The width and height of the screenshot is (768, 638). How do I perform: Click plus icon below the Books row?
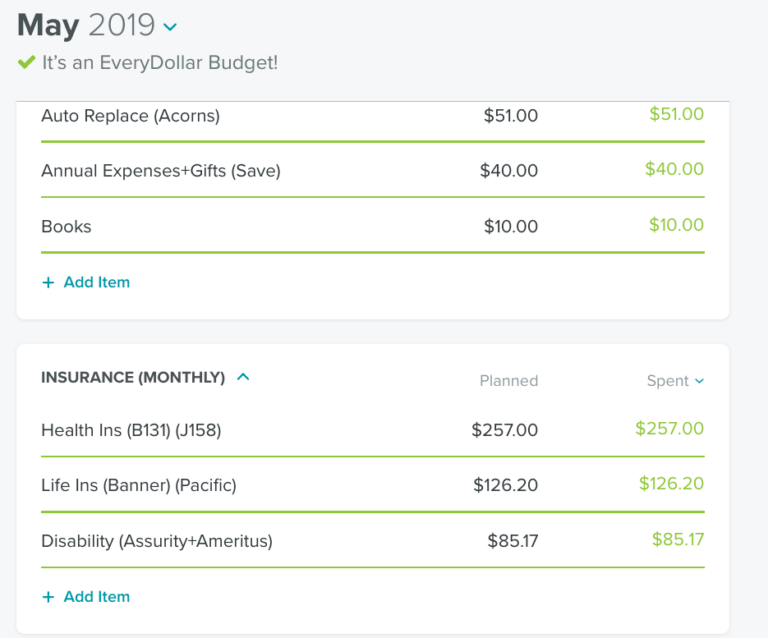48,282
